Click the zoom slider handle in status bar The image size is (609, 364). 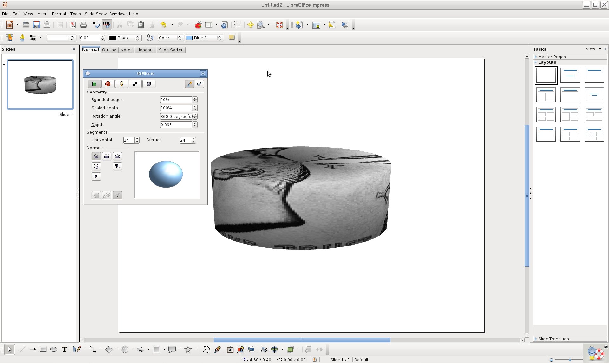(x=570, y=360)
